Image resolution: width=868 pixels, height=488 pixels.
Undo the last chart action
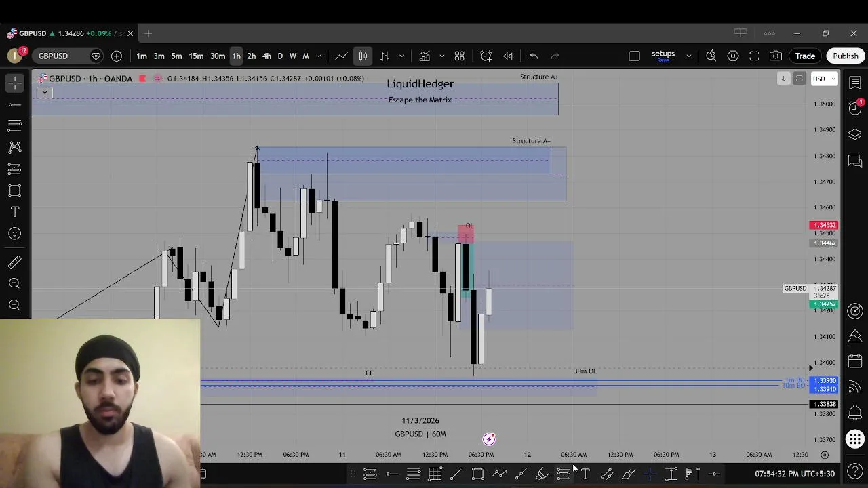tap(534, 56)
